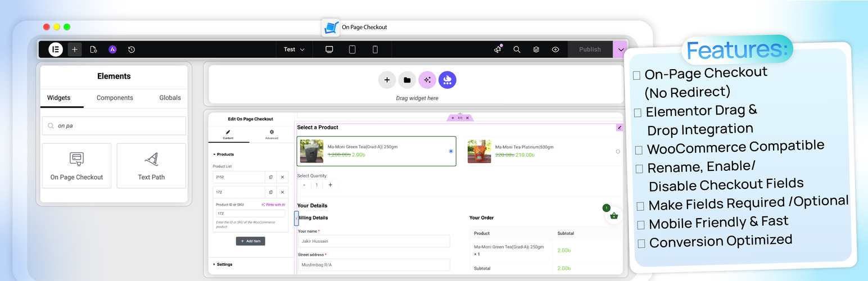868x281 pixels.
Task: Toggle preview with the eye icon
Action: click(x=555, y=49)
